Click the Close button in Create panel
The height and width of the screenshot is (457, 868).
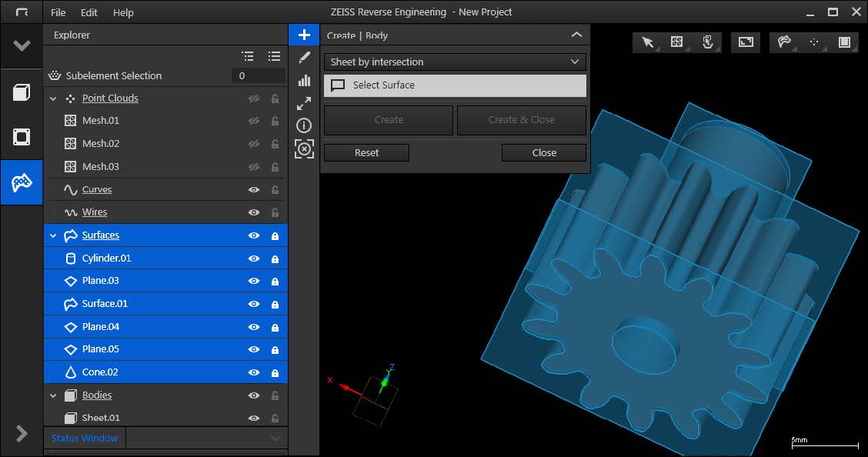click(543, 152)
